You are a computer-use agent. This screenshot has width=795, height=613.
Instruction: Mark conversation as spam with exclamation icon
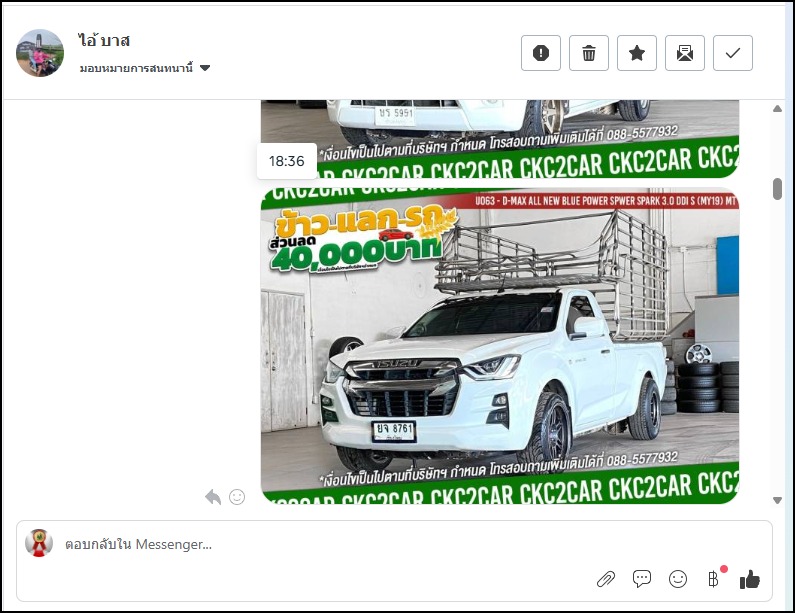pos(540,53)
